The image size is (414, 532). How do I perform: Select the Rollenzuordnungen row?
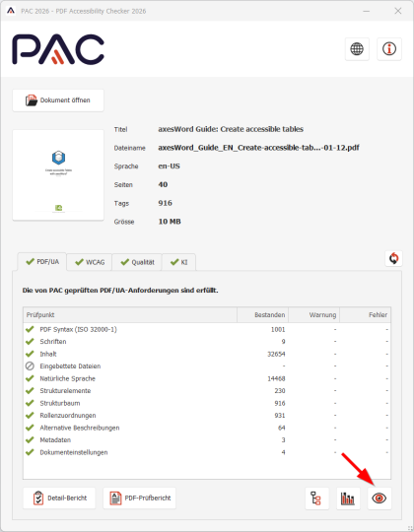click(207, 416)
